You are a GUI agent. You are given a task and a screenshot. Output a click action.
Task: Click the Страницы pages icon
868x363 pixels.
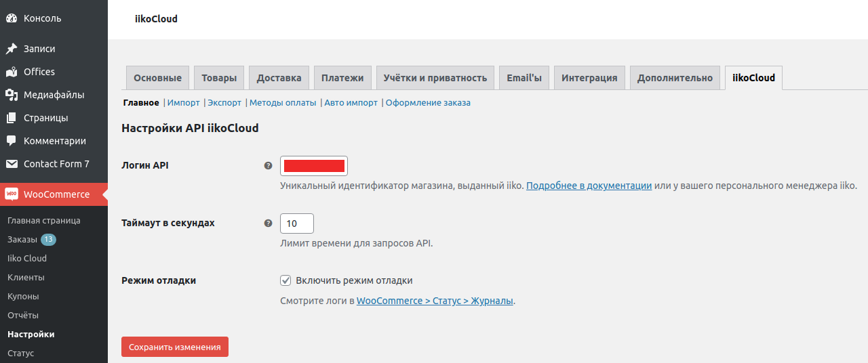click(x=12, y=118)
